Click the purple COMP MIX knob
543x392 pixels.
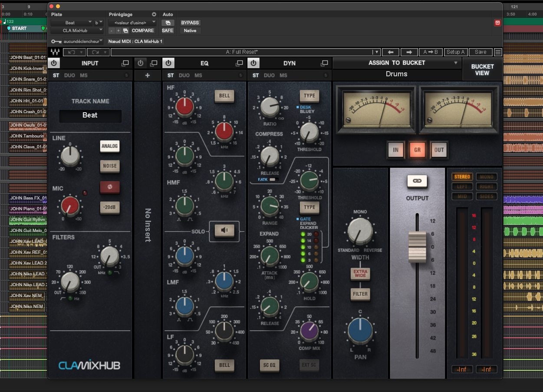pyautogui.click(x=310, y=331)
